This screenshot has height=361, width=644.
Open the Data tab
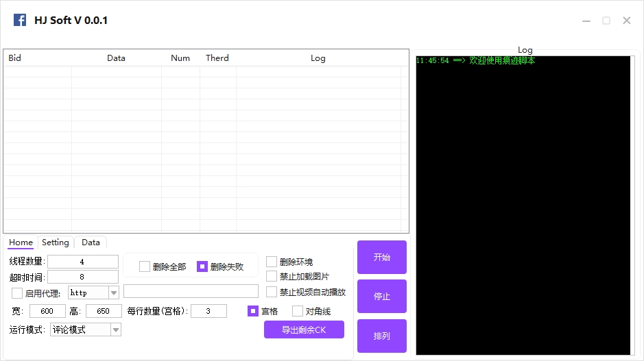(91, 242)
